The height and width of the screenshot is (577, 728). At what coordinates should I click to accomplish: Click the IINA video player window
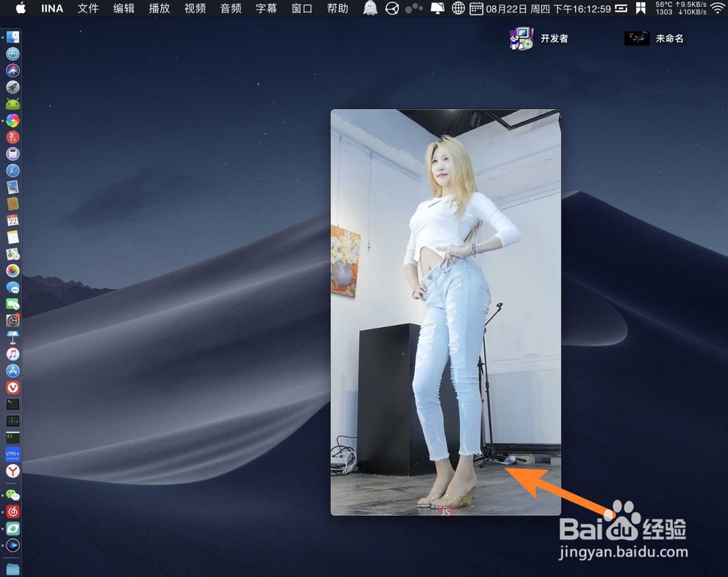click(x=446, y=313)
